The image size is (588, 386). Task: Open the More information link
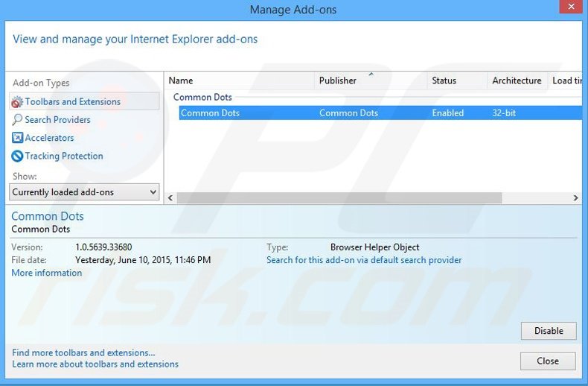tap(46, 273)
